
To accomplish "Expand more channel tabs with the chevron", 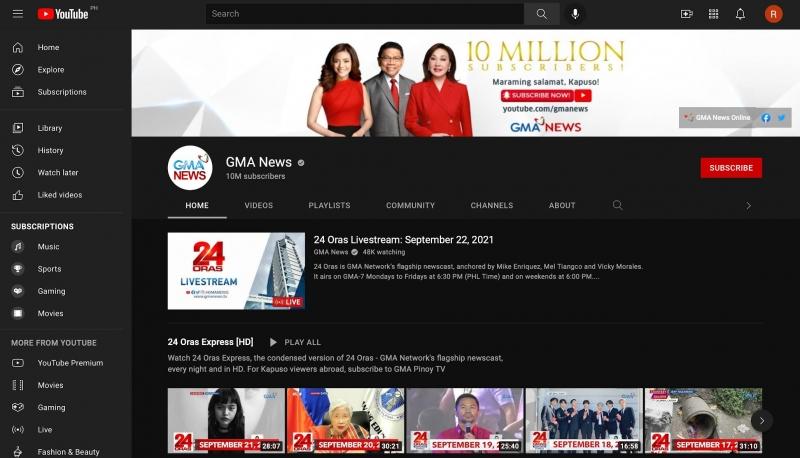I will click(748, 206).
